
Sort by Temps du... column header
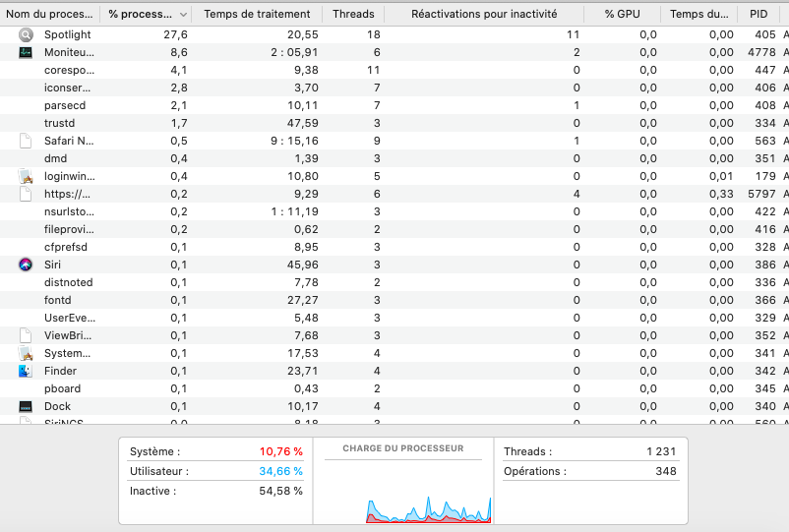click(x=698, y=14)
